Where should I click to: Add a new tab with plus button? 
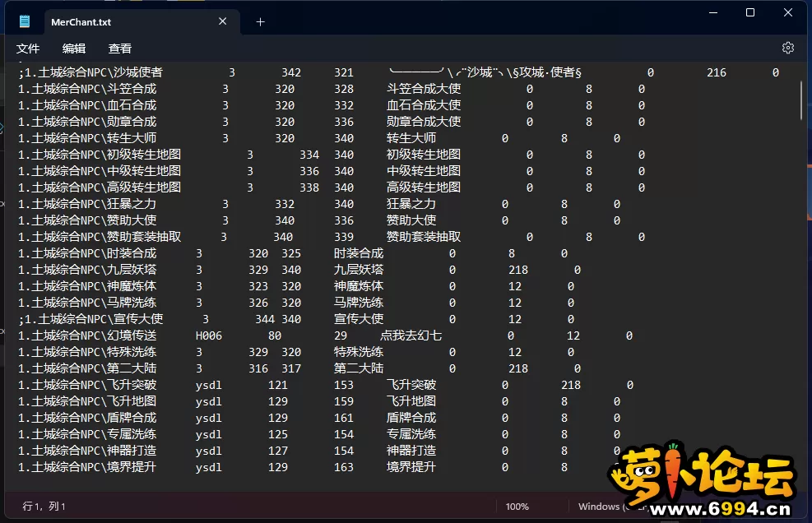click(261, 21)
